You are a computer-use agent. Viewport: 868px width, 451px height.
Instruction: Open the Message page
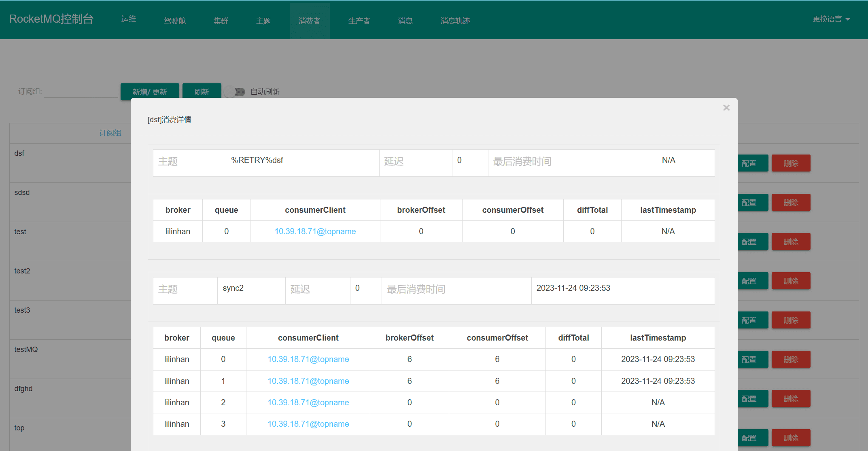tap(405, 21)
